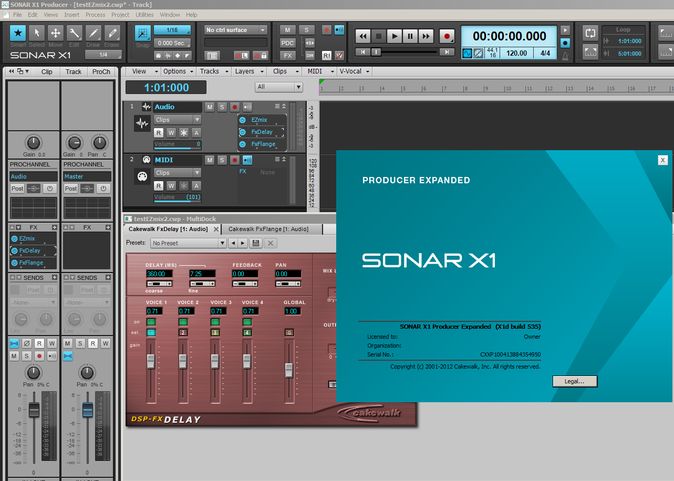Click the Legal button in about dialog
Image resolution: width=674 pixels, height=481 pixels.
[574, 381]
